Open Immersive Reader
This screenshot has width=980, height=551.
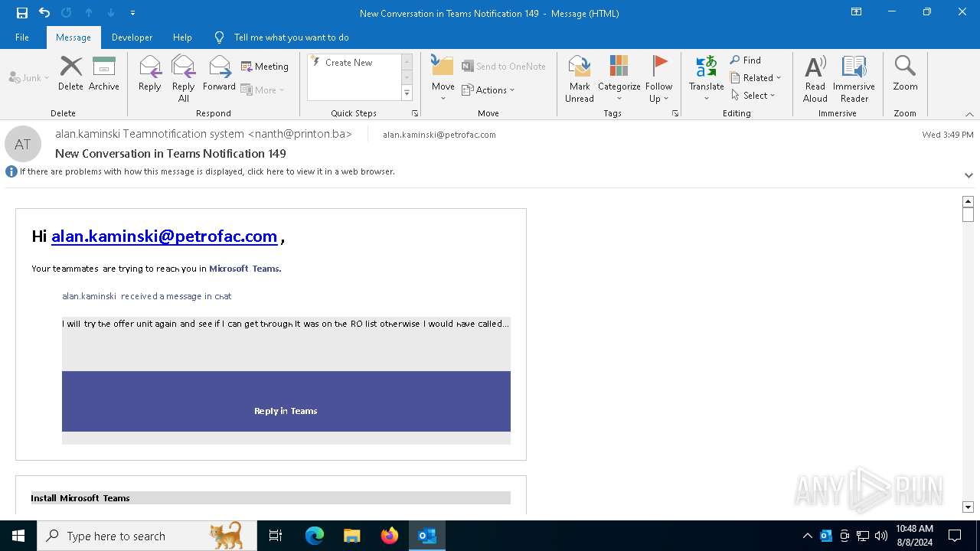click(x=854, y=79)
